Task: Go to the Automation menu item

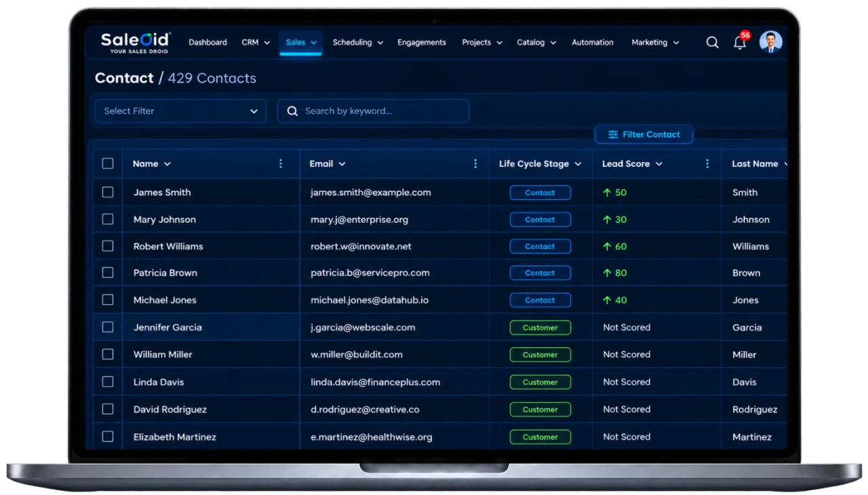Action: (592, 42)
